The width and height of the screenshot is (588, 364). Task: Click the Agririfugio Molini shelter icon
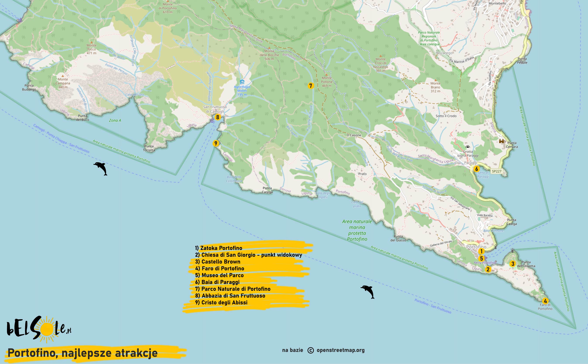[242, 82]
